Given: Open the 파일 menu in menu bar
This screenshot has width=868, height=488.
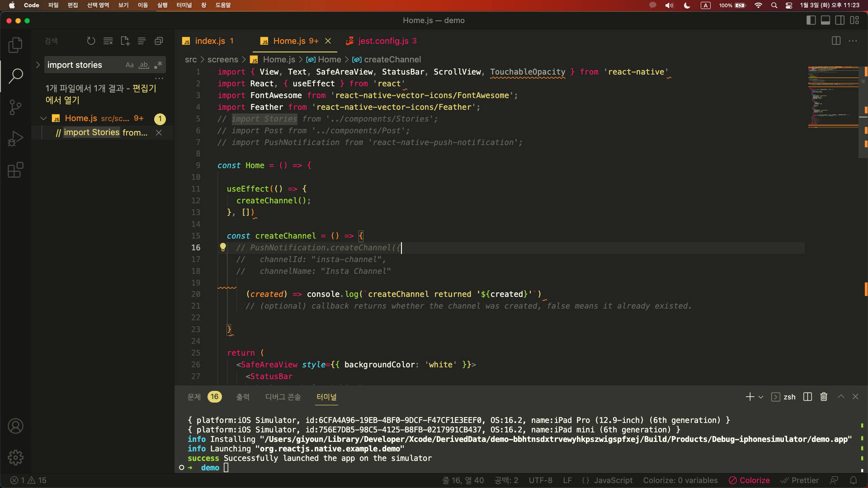Looking at the screenshot, I should [53, 5].
